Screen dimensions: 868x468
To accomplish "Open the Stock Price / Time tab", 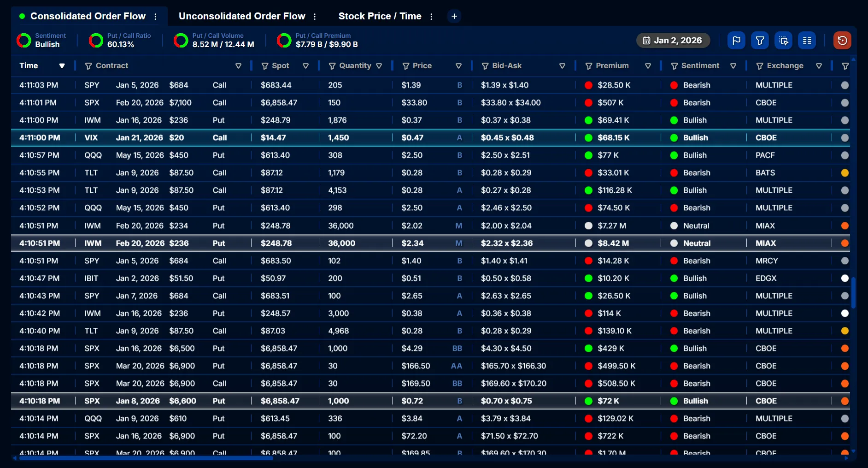I will (x=380, y=16).
